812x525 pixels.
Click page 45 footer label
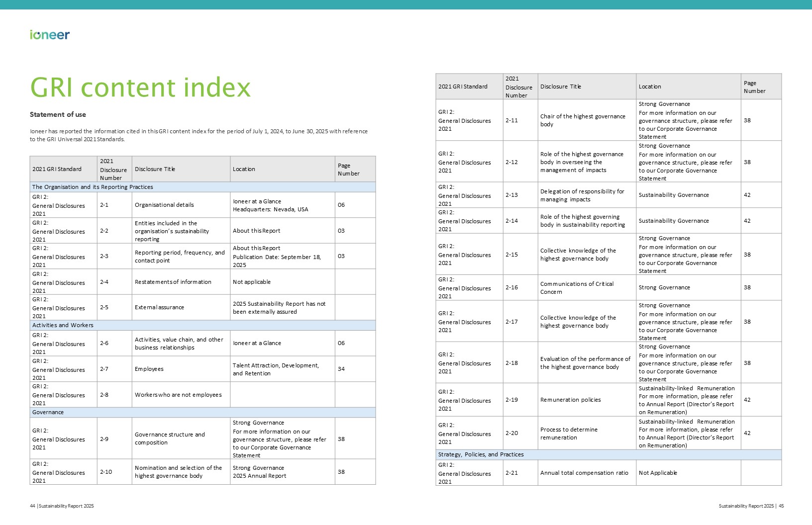point(751,506)
